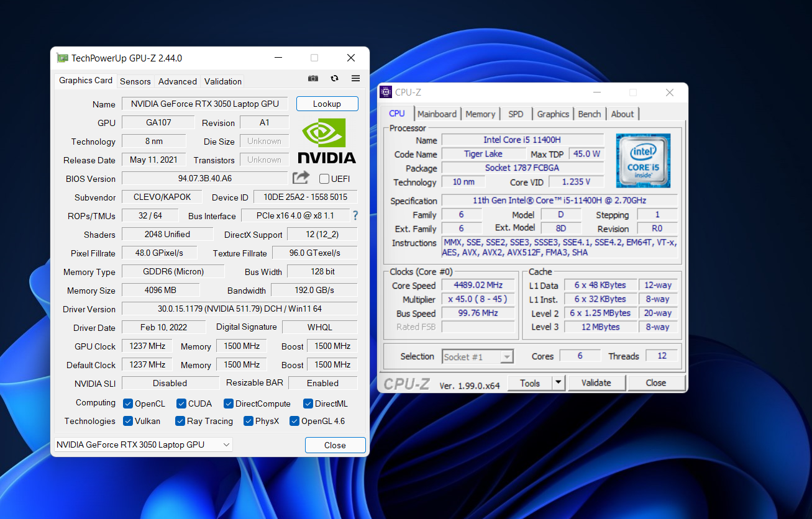Click the BIOS Version text field
This screenshot has height=519, width=812.
click(204, 179)
